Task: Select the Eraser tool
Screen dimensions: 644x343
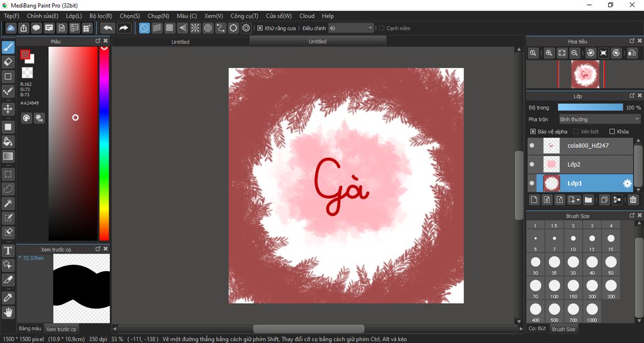Action: pyautogui.click(x=8, y=62)
